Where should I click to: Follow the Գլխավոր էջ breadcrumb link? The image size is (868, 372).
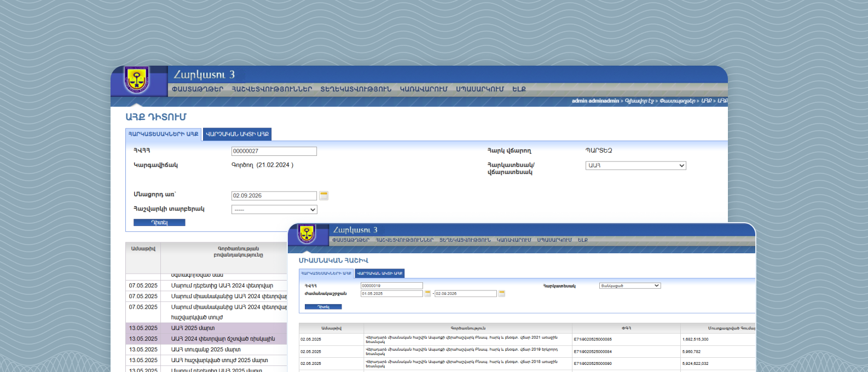pos(640,101)
